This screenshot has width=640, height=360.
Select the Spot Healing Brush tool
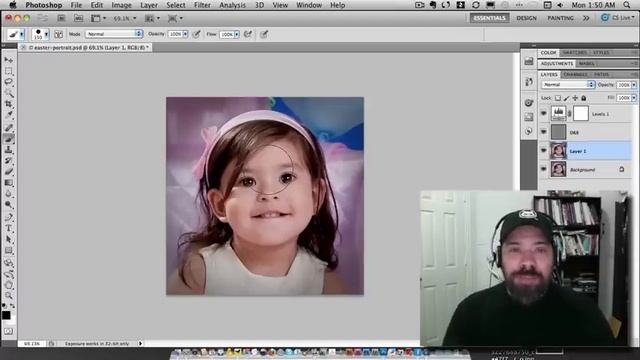click(x=9, y=128)
